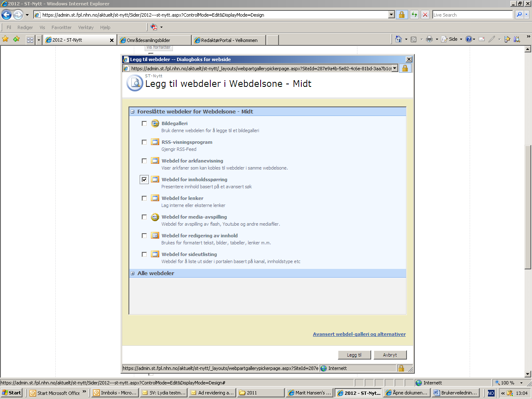
Task: Open the main address bar dropdown
Action: (x=391, y=15)
